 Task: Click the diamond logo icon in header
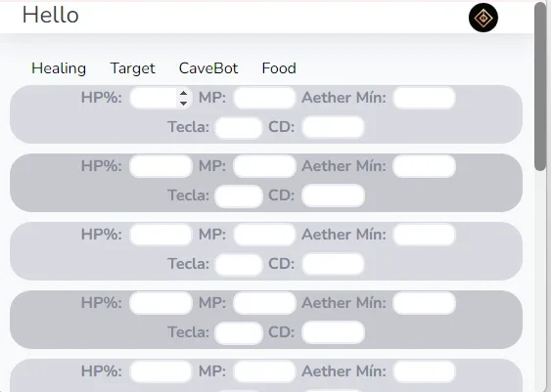483,18
